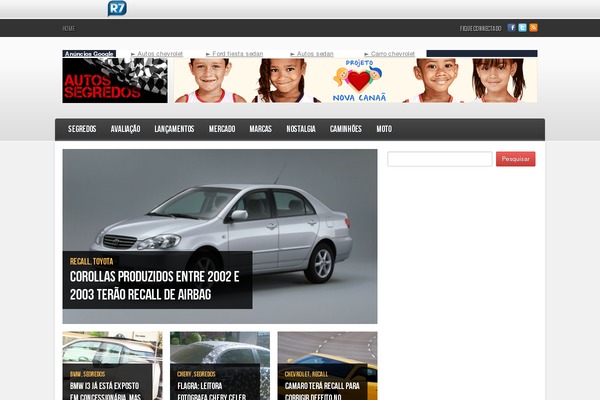Focus the search text field
The image size is (600, 400).
click(440, 159)
